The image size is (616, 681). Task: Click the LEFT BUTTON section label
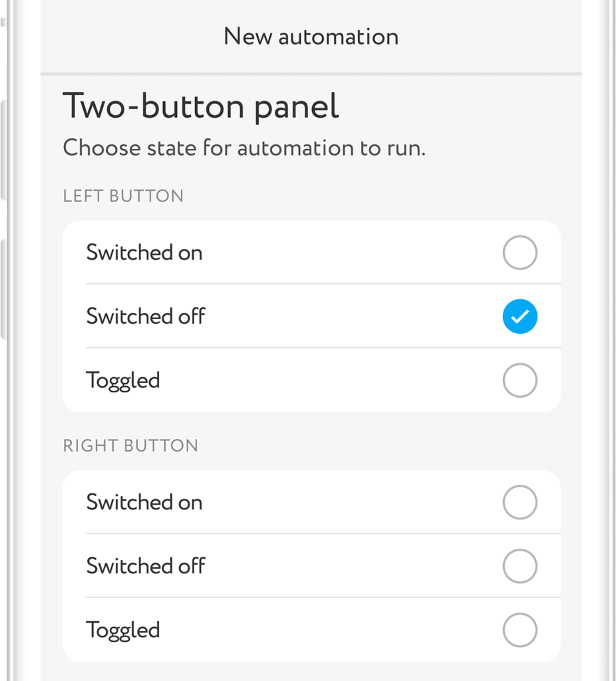pos(123,196)
